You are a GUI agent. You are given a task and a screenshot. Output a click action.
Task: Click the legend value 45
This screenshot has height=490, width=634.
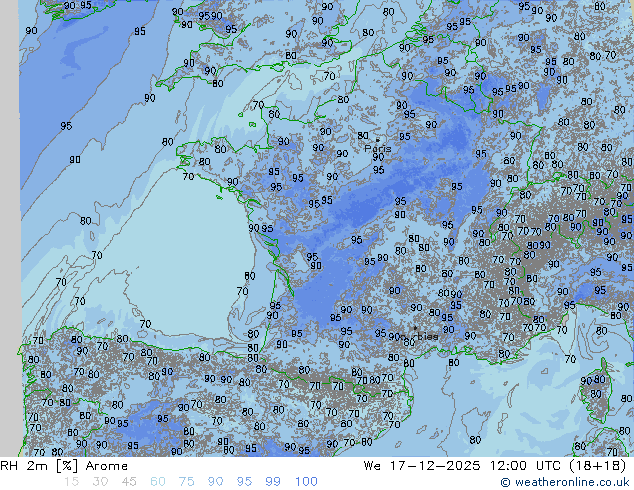pos(130,482)
